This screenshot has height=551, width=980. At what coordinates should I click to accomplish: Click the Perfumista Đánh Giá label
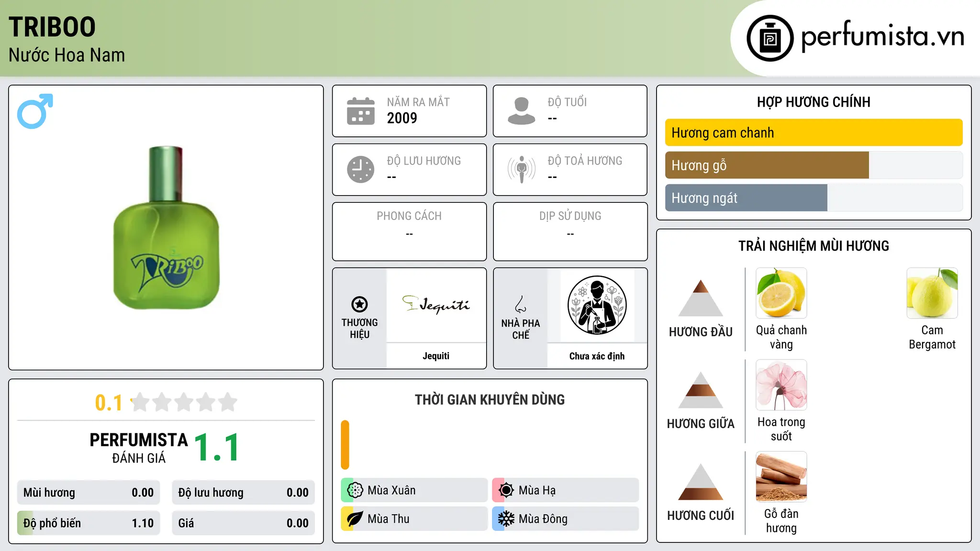(x=139, y=448)
